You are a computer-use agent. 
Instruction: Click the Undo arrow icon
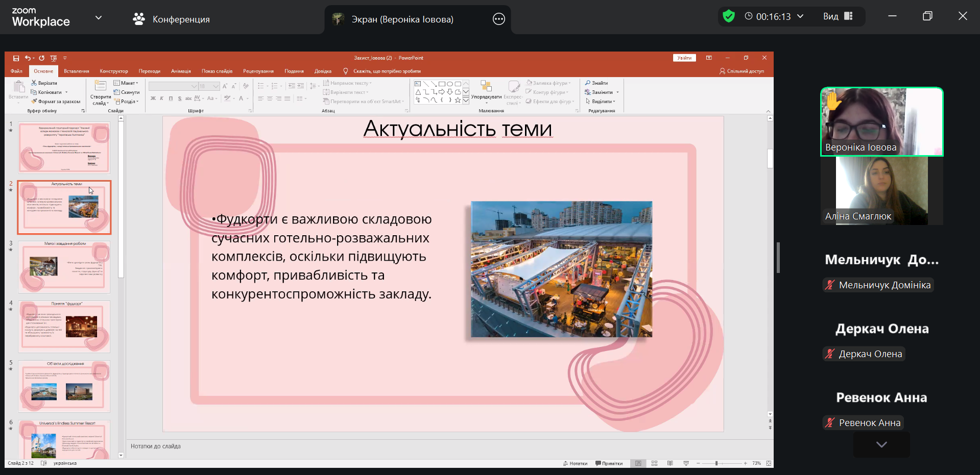[28, 58]
